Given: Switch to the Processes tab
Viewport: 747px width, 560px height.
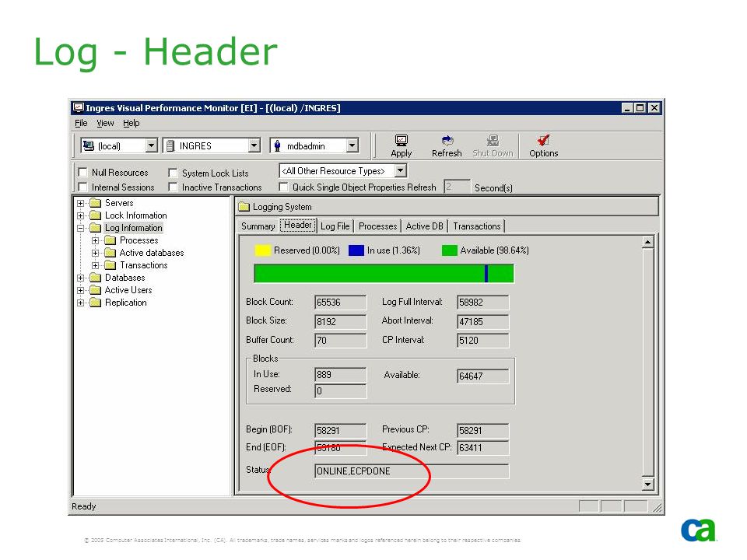Looking at the screenshot, I should click(378, 226).
